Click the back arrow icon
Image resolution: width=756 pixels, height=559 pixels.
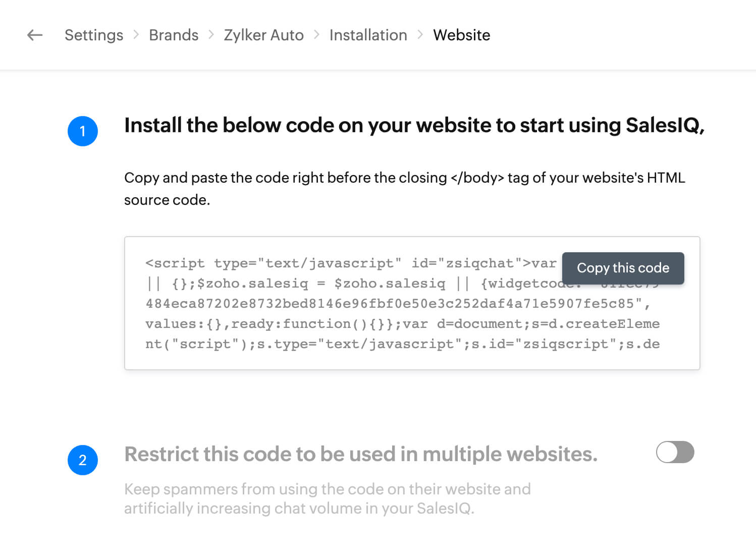[35, 35]
